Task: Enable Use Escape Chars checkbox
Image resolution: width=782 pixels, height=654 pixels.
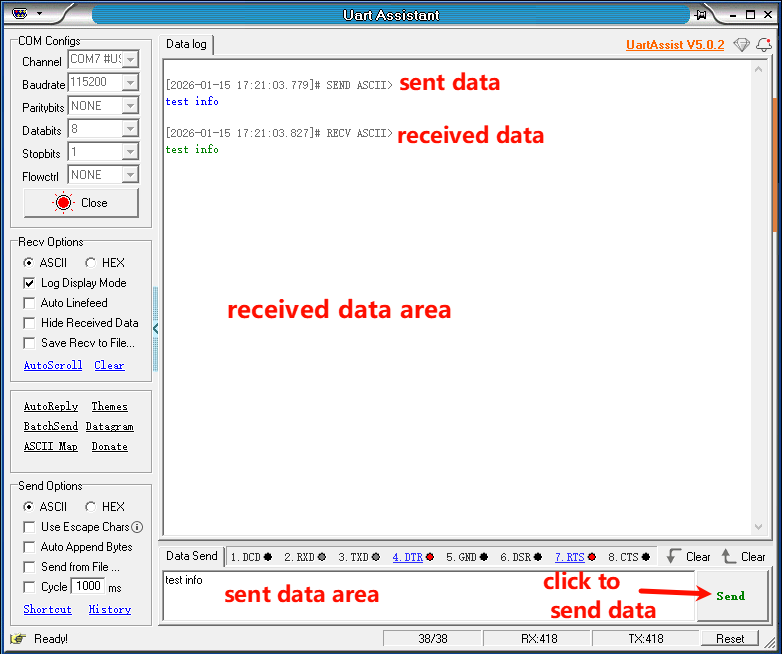Action: (29, 527)
